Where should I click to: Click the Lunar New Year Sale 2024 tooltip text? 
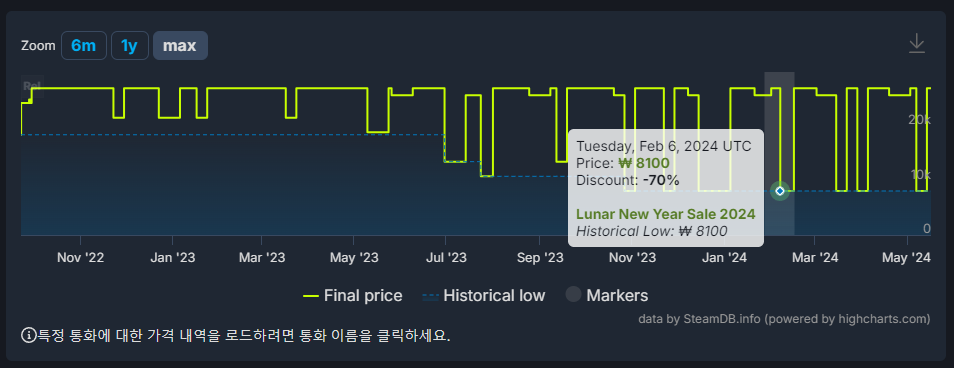[666, 214]
